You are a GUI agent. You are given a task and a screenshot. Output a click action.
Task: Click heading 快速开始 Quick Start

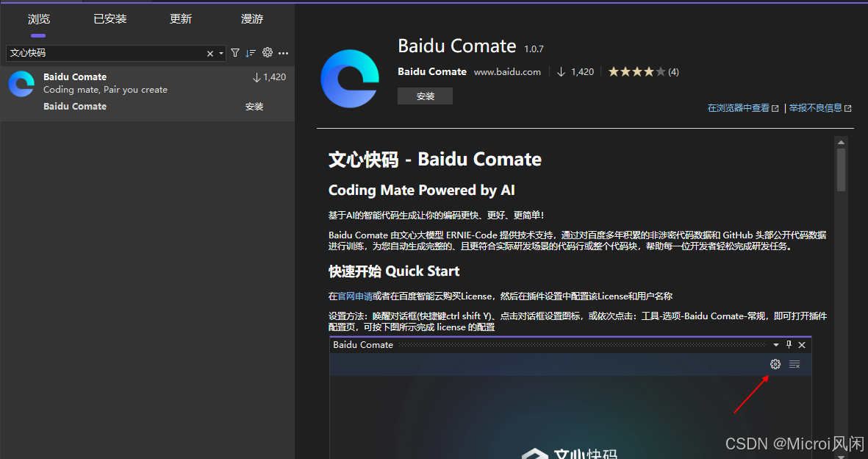pyautogui.click(x=394, y=271)
